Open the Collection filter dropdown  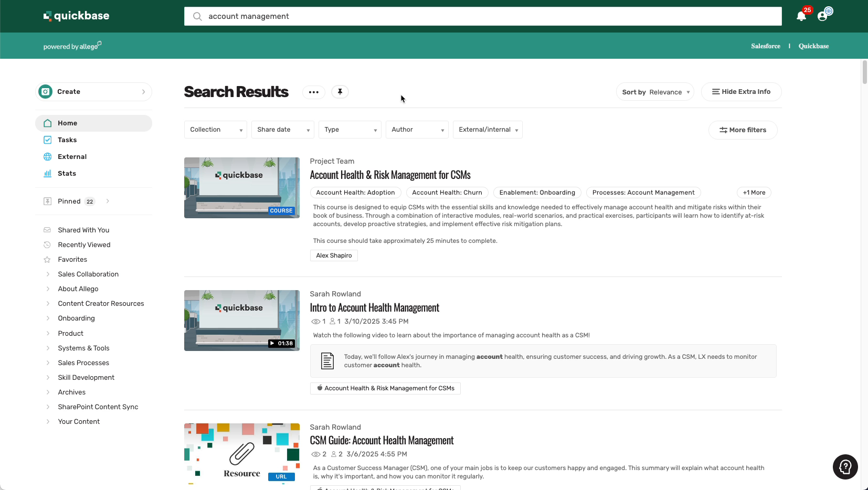click(215, 130)
